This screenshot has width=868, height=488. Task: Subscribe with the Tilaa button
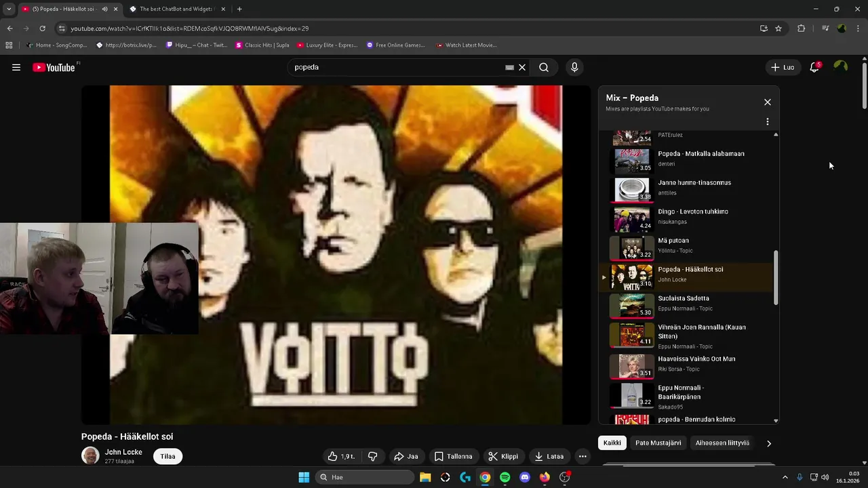pyautogui.click(x=168, y=456)
